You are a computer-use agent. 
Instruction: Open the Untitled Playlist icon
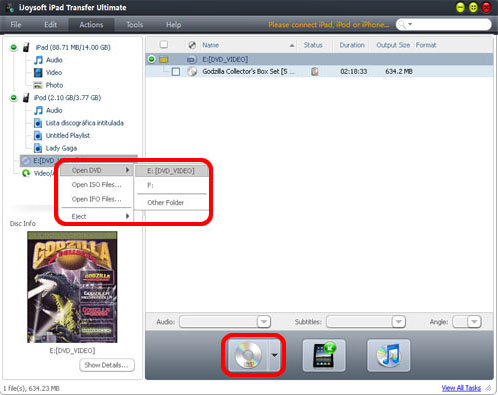38,136
